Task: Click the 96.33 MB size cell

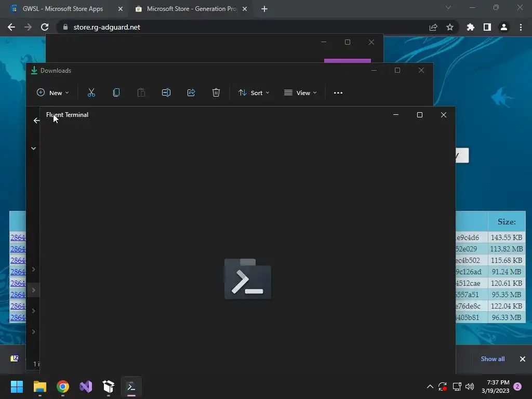Action: [507, 317]
